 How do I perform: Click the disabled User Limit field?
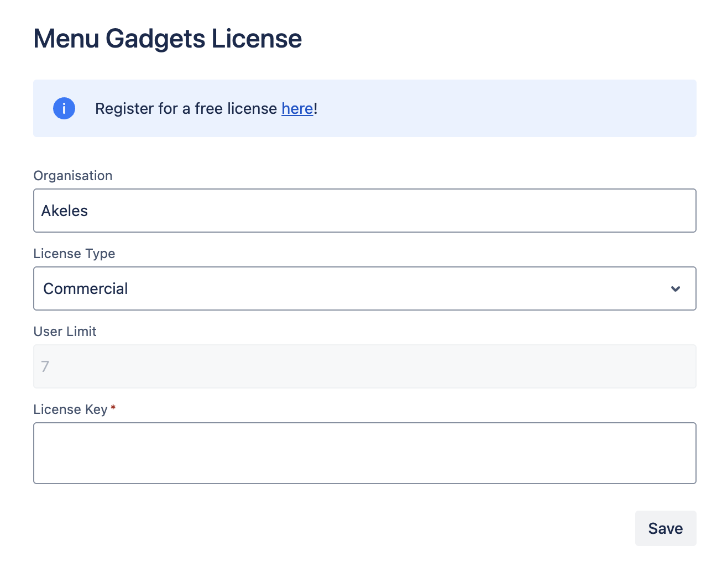[x=365, y=366]
